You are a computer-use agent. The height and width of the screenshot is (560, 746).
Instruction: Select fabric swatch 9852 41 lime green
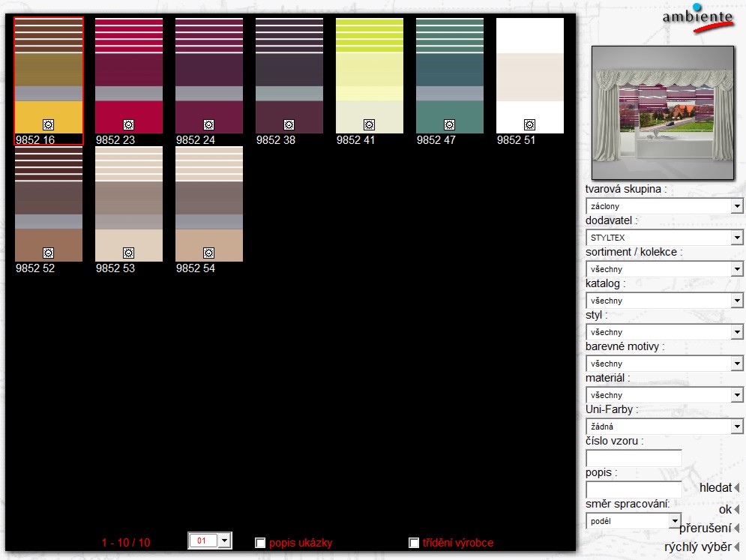pos(369,76)
